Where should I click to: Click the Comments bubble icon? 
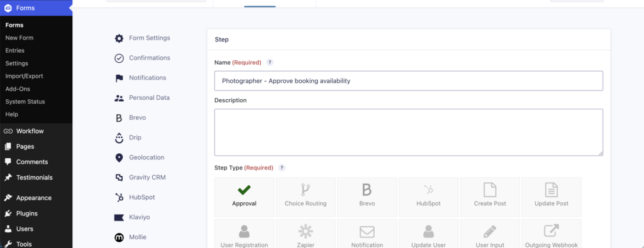click(x=8, y=162)
